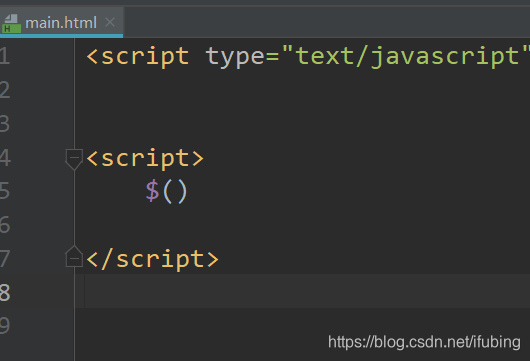The height and width of the screenshot is (361, 530).
Task: Click the closing </script> tag on line 7
Action: pos(152,260)
